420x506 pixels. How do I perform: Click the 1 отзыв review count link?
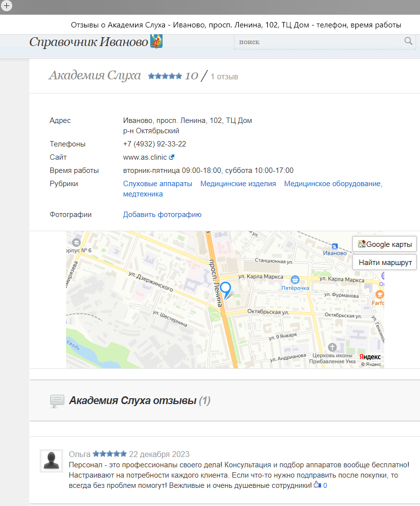click(x=224, y=76)
